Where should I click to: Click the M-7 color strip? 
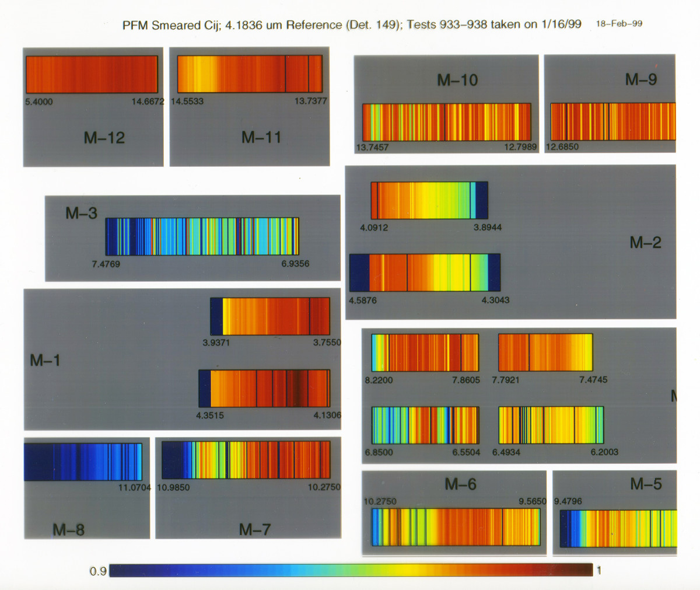click(246, 460)
